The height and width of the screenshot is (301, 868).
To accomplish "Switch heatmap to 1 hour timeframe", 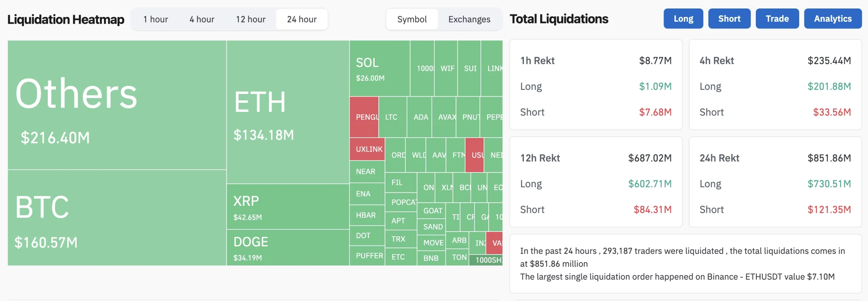I will pyautogui.click(x=156, y=19).
